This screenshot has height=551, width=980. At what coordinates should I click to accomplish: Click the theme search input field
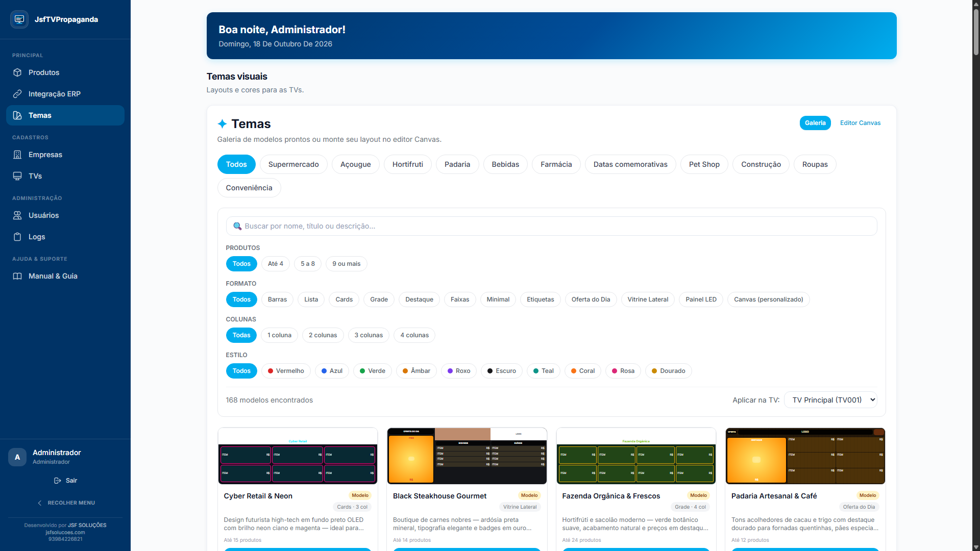pos(551,226)
